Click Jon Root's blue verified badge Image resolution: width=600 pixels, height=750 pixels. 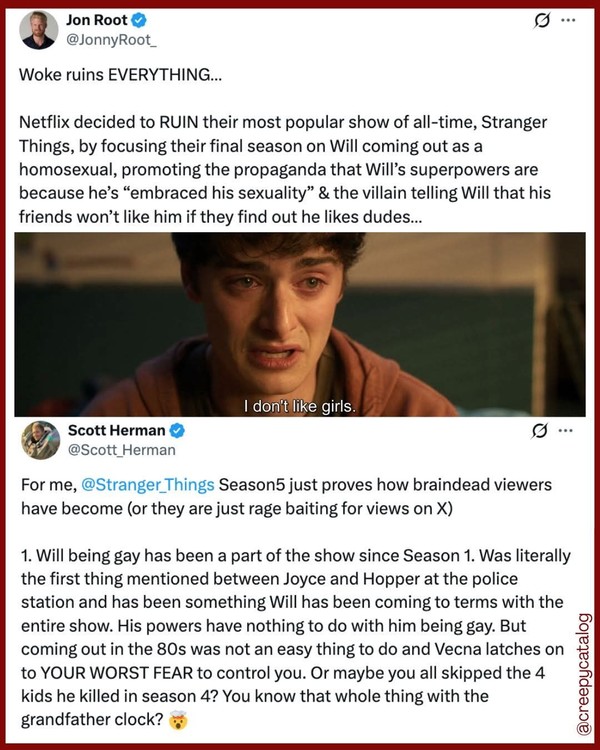139,21
